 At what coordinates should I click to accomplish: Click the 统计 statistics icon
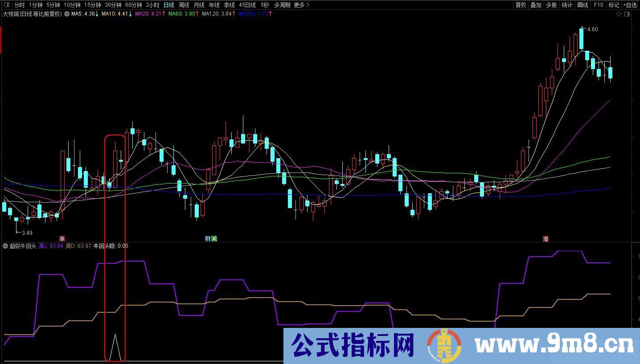566,5
